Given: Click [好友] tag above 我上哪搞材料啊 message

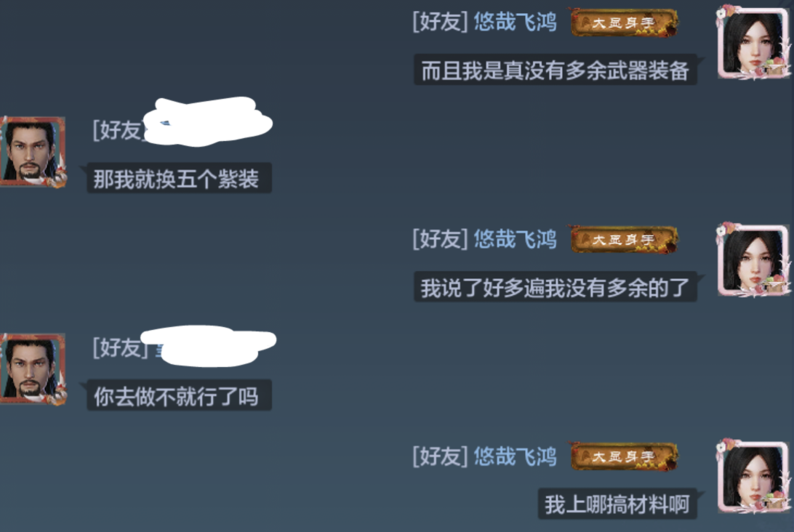Looking at the screenshot, I should click(440, 456).
